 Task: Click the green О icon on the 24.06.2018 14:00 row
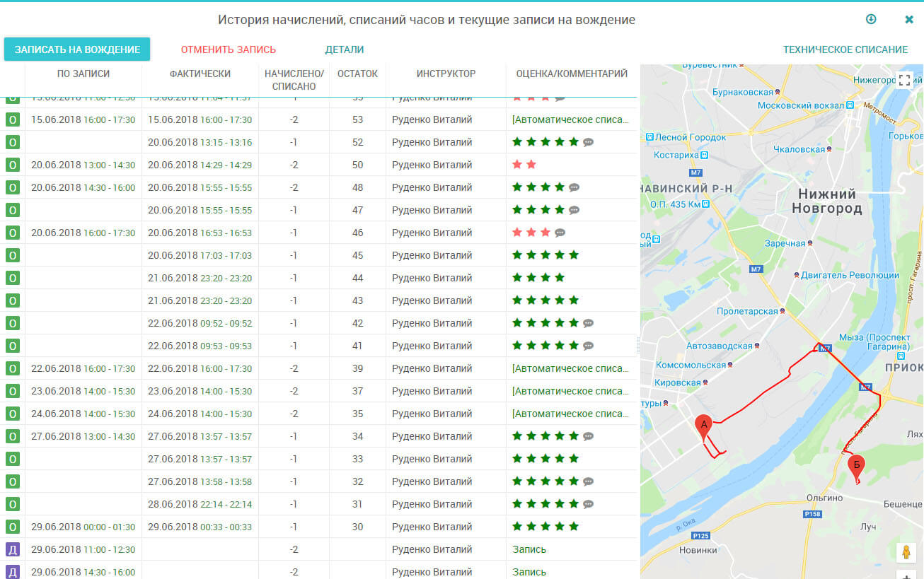click(13, 414)
